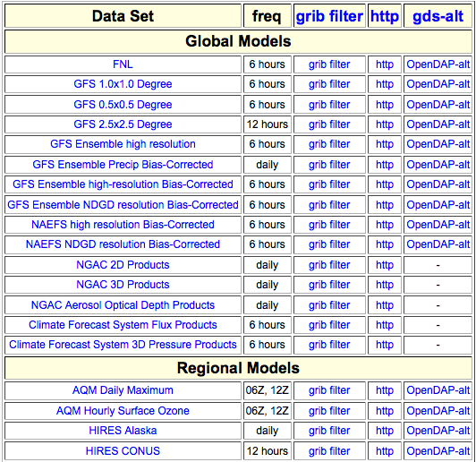The width and height of the screenshot is (476, 462).
Task: Select NGAC Aerosol Optical Depth Products
Action: coord(123,305)
